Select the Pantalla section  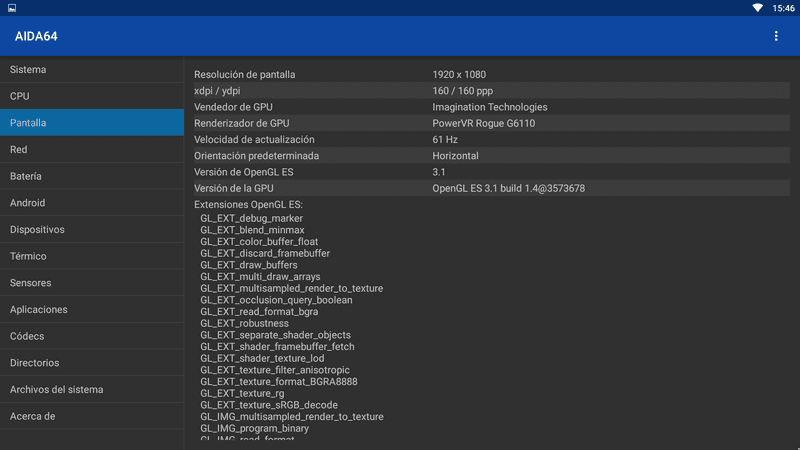click(x=92, y=122)
